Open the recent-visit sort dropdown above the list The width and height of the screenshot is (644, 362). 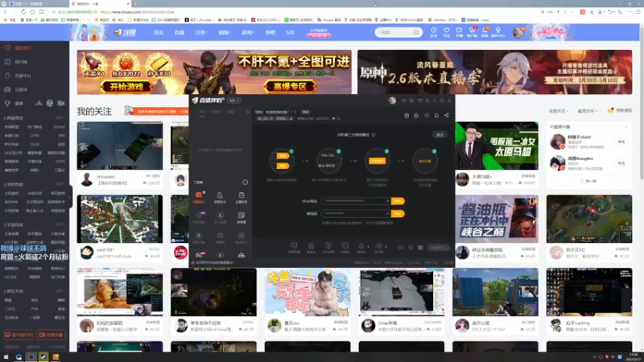[588, 111]
